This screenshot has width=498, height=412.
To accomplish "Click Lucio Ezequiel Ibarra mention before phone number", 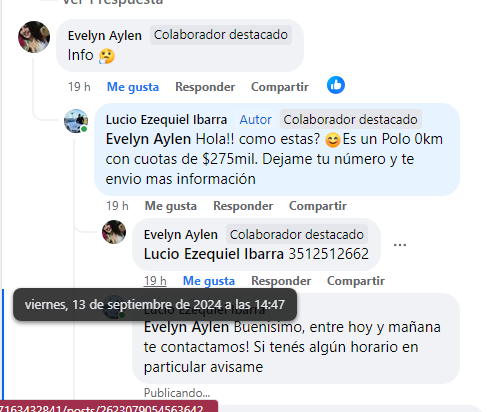I will 214,254.
